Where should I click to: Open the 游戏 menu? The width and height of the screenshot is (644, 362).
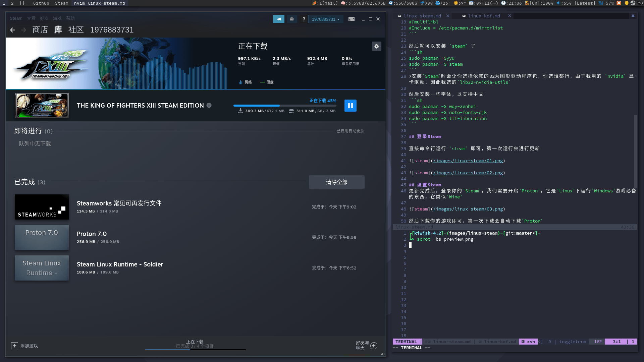[x=57, y=18]
